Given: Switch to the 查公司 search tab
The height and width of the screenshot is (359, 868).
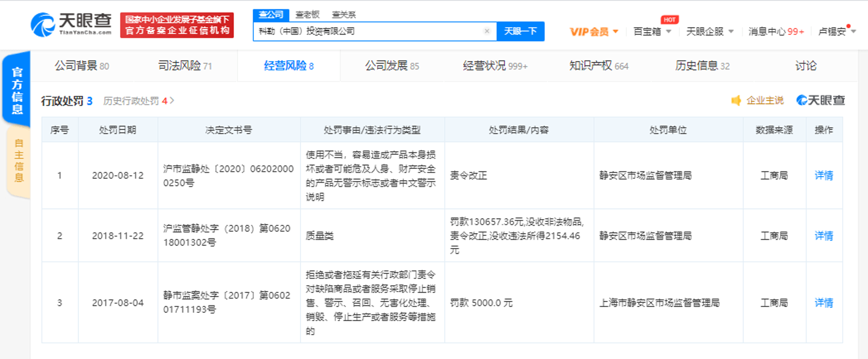Looking at the screenshot, I should click(271, 15).
